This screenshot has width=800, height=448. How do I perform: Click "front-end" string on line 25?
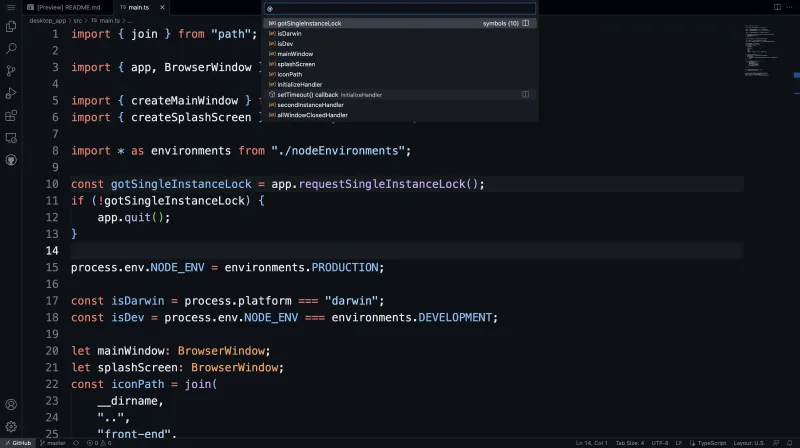tap(134, 434)
